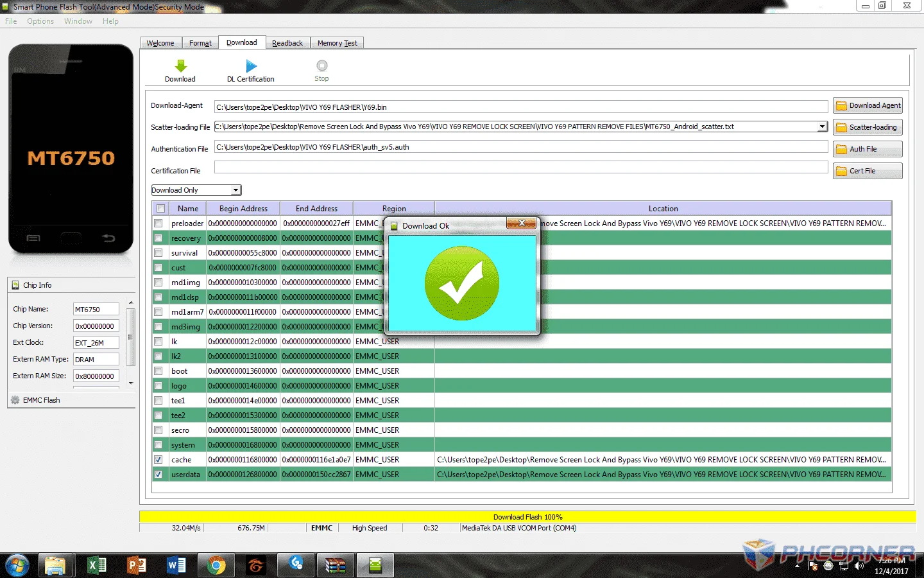Close the Download Ok dialog

[x=522, y=223]
